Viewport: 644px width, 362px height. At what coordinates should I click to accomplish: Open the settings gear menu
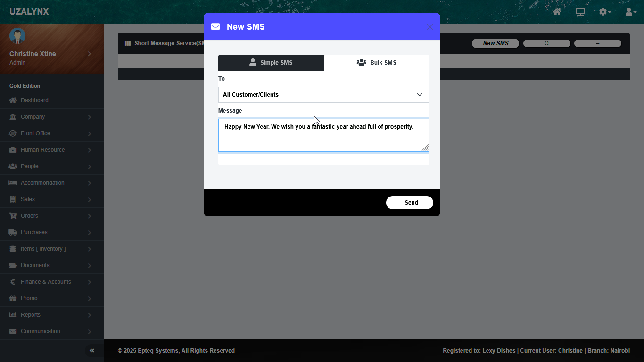pyautogui.click(x=604, y=12)
